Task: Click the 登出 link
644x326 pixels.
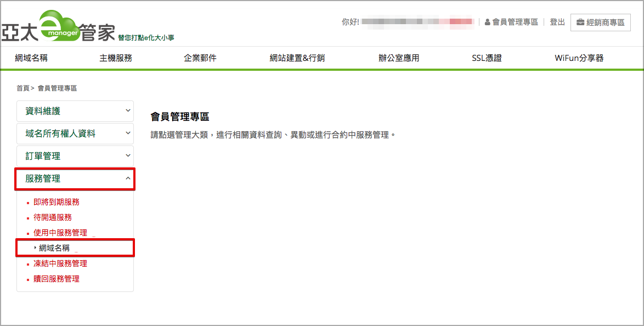Action: pos(557,22)
